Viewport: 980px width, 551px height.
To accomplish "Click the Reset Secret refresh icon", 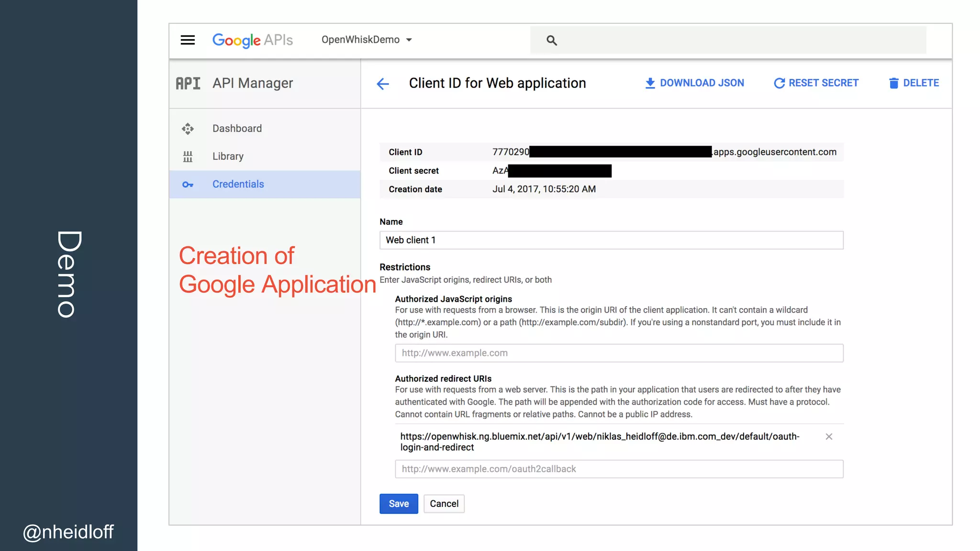I will click(779, 83).
